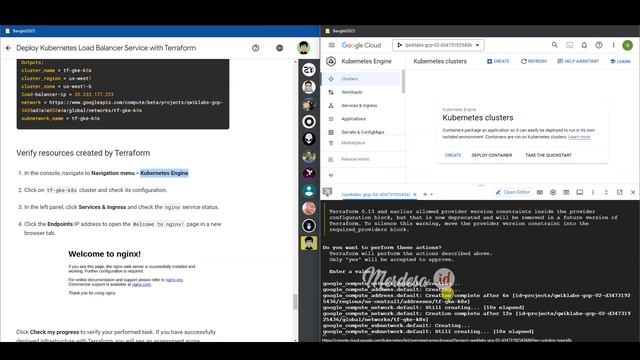
Task: Click the Cloud Shell keyboard icon
Action: 540,192
